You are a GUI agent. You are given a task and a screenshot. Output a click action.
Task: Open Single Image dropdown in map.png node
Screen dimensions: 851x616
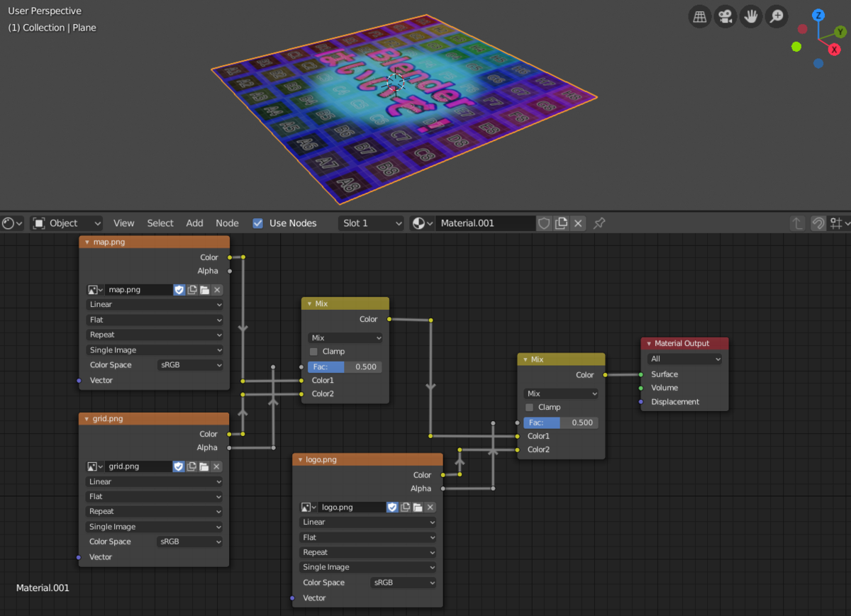pos(155,350)
